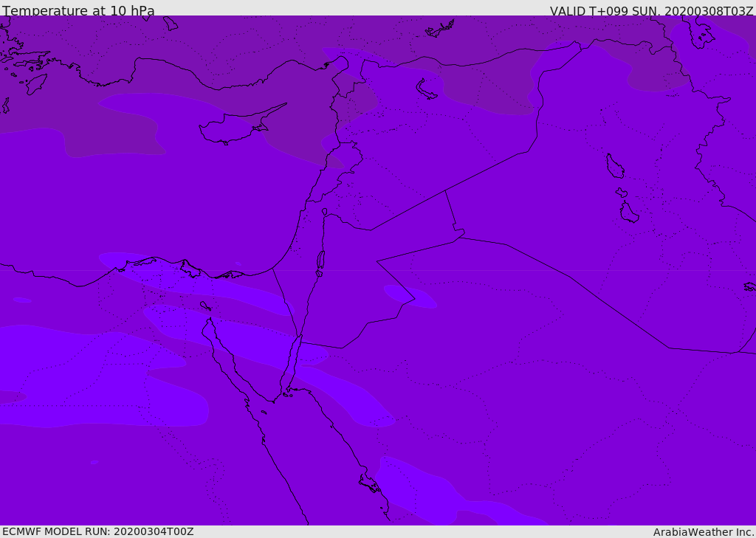
Task: Click the Sea of Galilee outline
Action: 325,212
